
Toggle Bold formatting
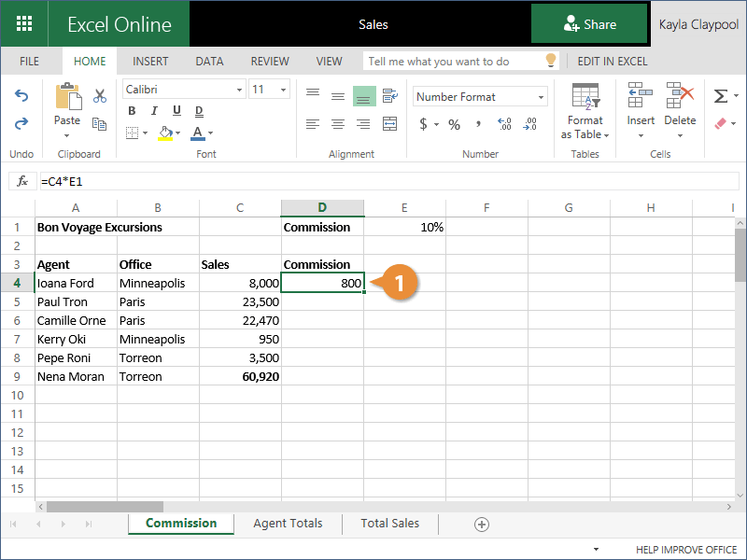132,112
